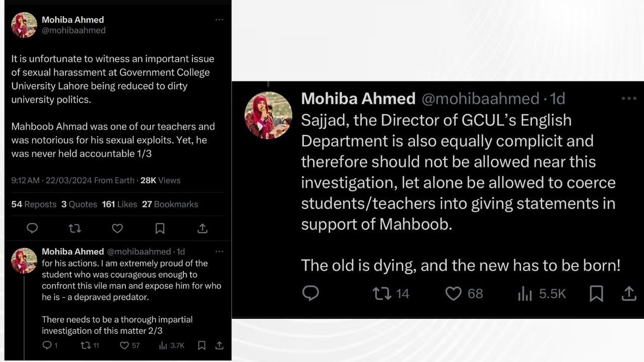This screenshot has height=362, width=644.
Task: Click Mohiba Ahmed's large profile picture
Action: [268, 115]
